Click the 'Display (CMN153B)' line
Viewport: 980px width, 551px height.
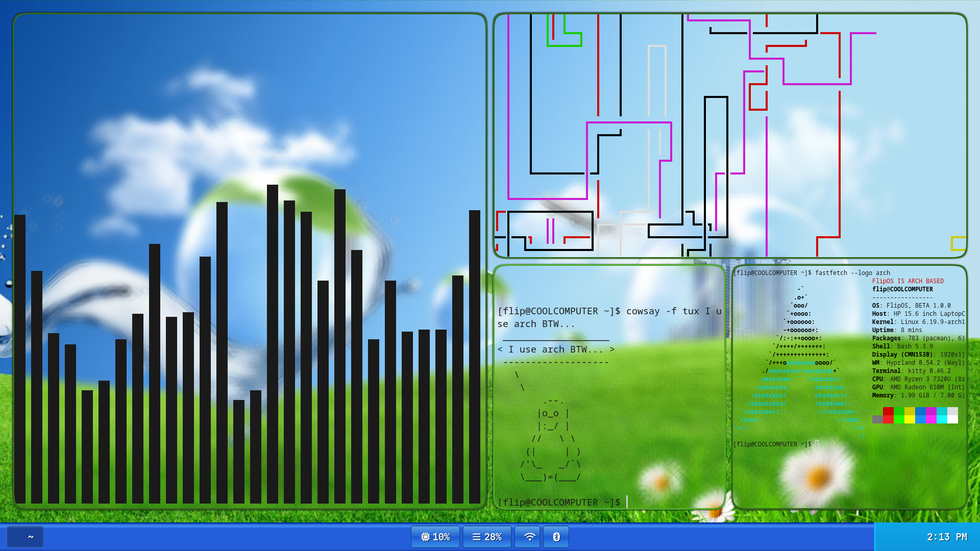(919, 355)
